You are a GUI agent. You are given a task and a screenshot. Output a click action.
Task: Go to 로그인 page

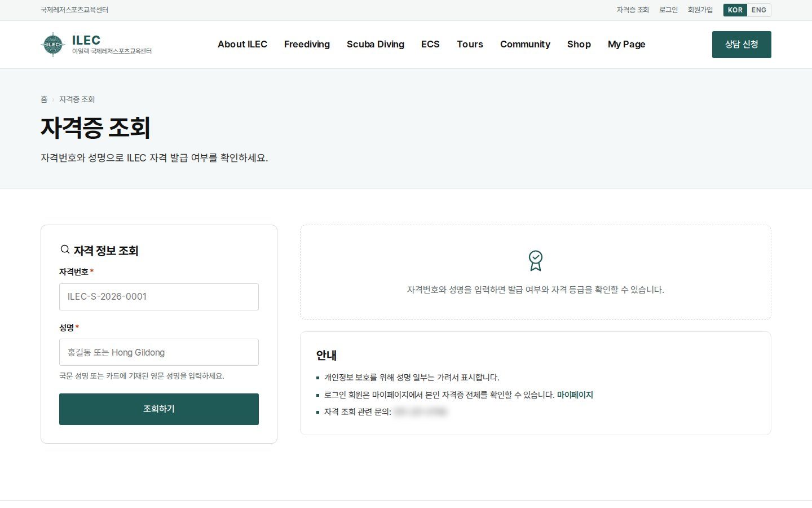click(668, 10)
